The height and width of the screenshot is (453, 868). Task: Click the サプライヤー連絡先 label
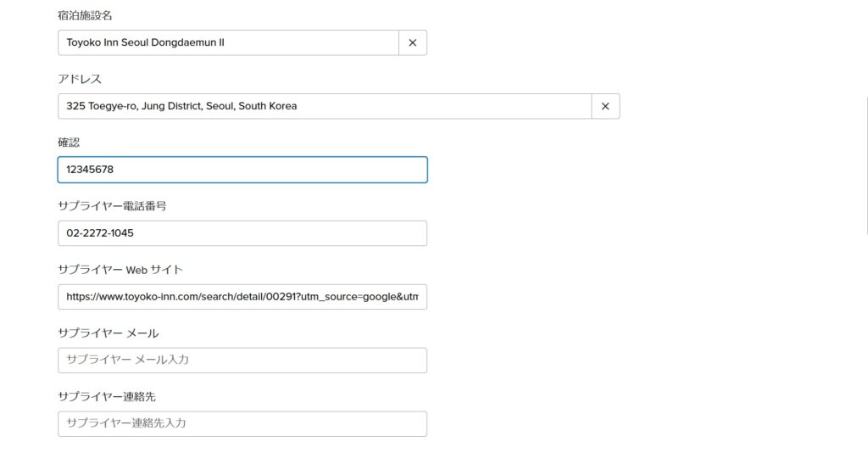pos(106,396)
